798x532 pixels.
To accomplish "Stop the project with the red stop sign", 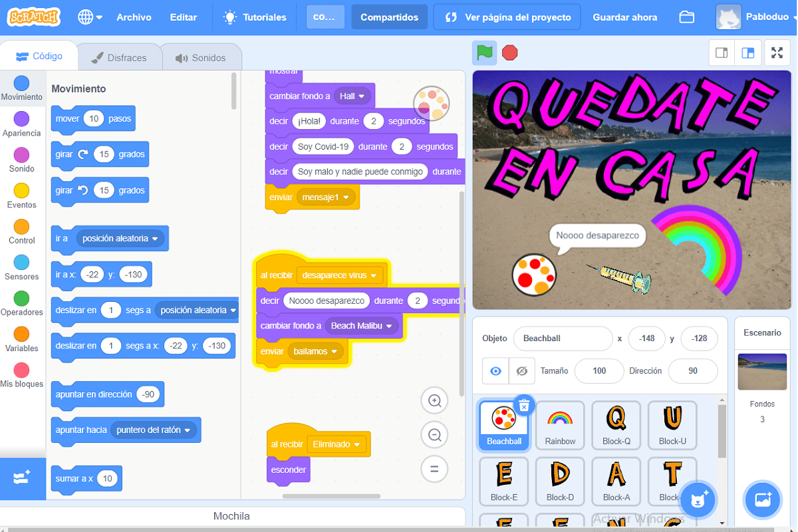I will (510, 53).
